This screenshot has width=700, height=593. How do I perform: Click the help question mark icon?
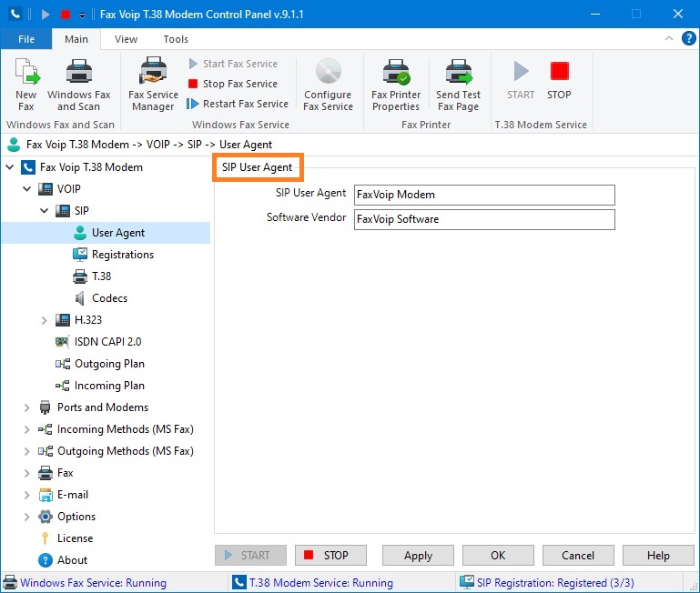pyautogui.click(x=688, y=38)
